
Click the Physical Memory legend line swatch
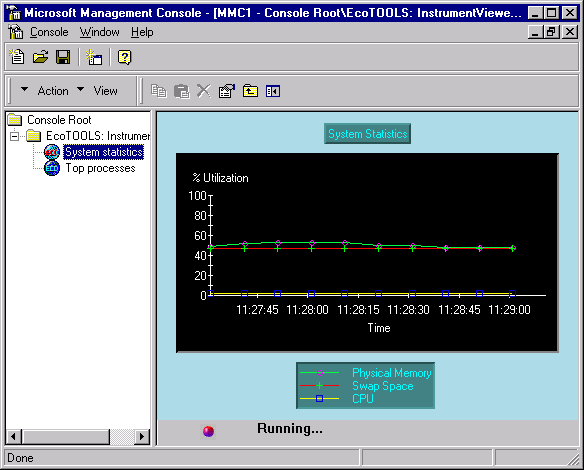click(x=320, y=373)
